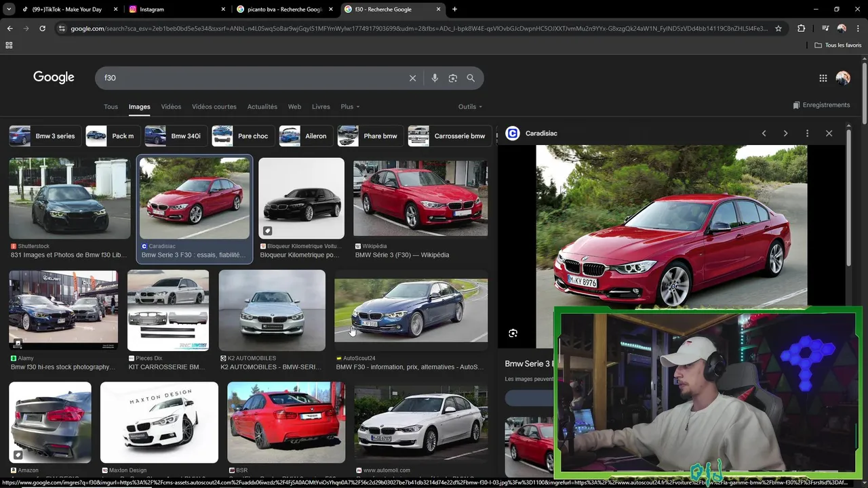Start voice search with the microphone icon
The width and height of the screenshot is (868, 488).
click(435, 78)
